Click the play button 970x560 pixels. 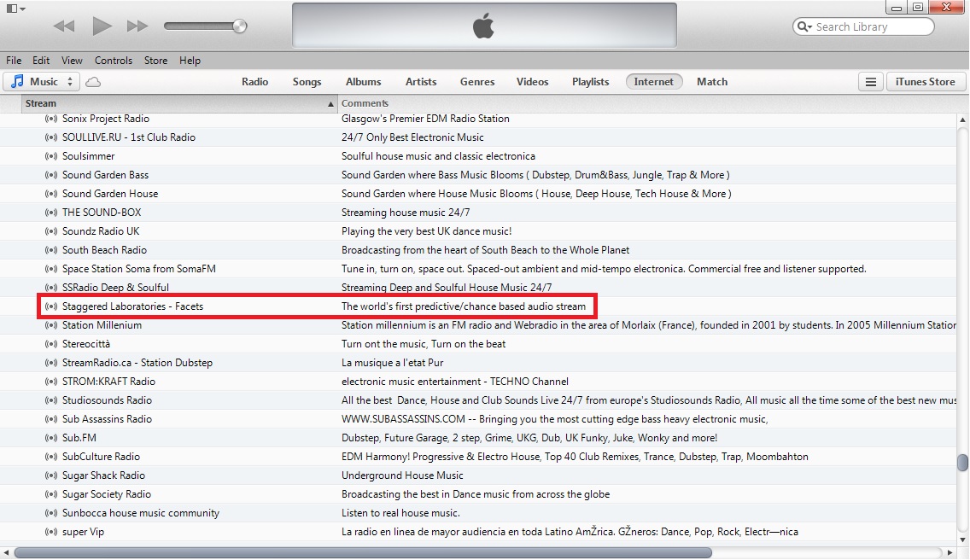(x=102, y=26)
